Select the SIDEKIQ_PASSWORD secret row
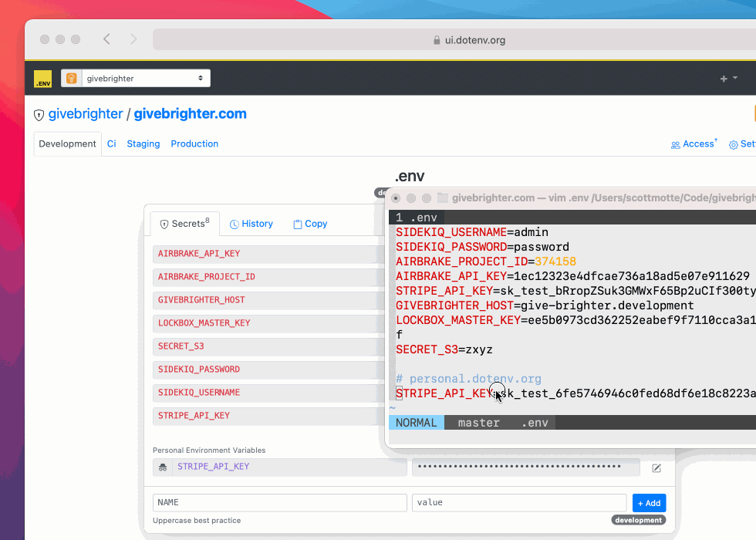Image resolution: width=756 pixels, height=540 pixels. [x=268, y=370]
